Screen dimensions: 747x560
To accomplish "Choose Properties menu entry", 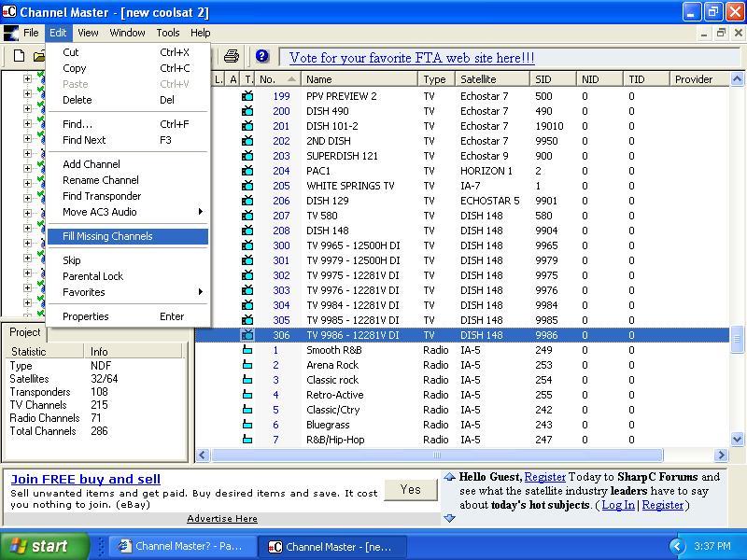I will point(128,316).
